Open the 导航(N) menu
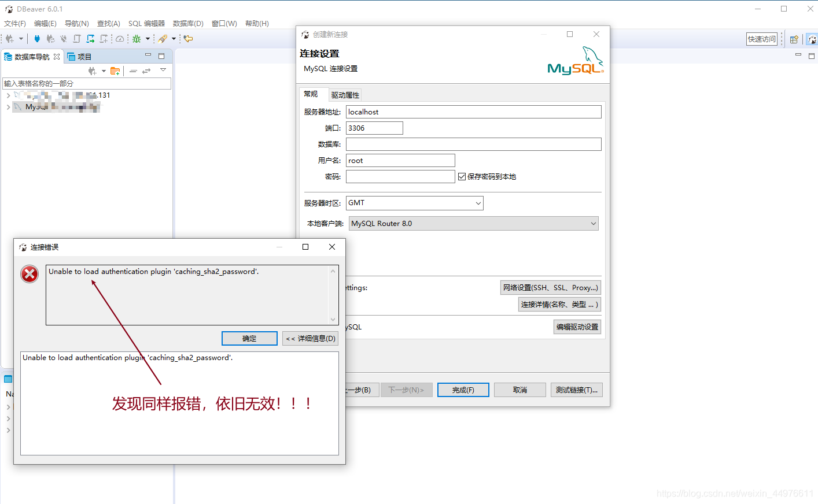 [77, 24]
